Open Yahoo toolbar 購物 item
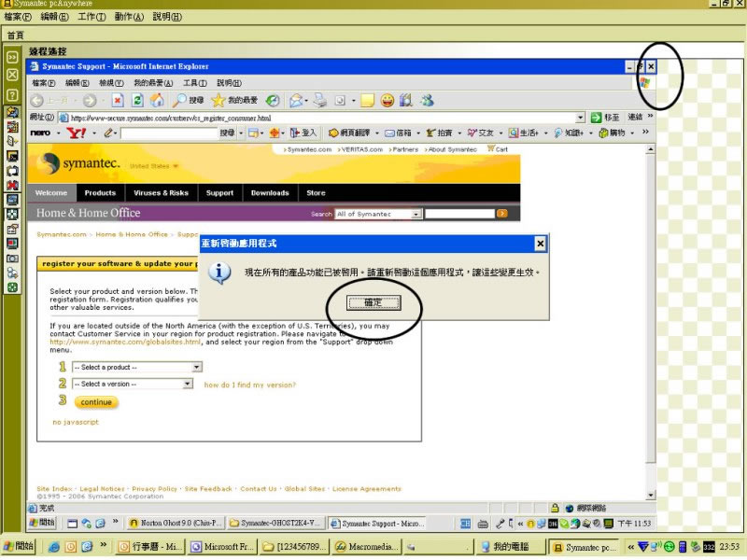 (613, 133)
